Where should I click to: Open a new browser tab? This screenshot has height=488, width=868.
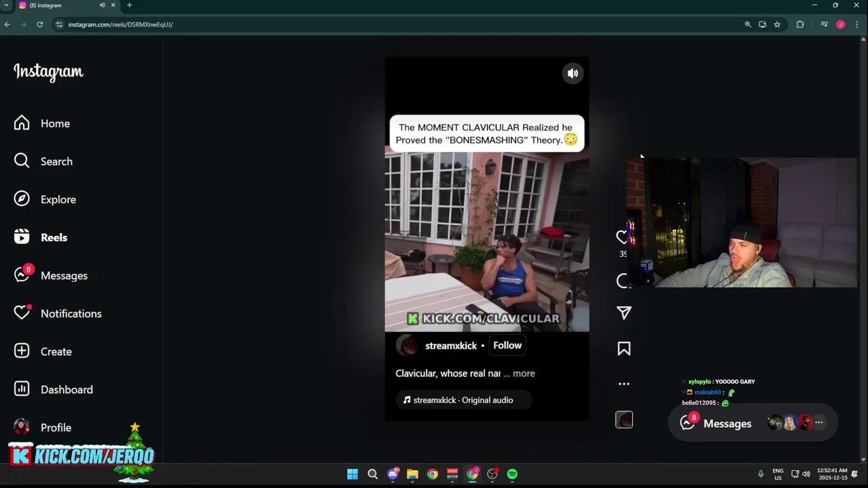pyautogui.click(x=130, y=5)
